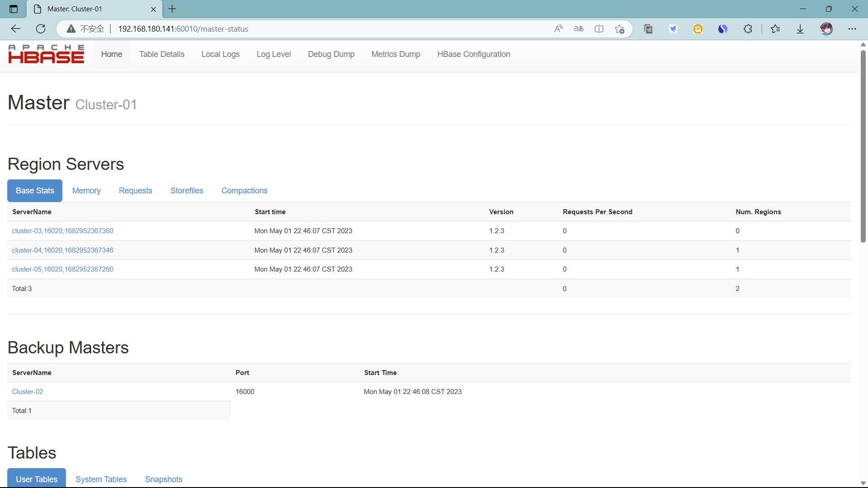Click the ServerName header in Region Servers
868x488 pixels.
coord(32,212)
